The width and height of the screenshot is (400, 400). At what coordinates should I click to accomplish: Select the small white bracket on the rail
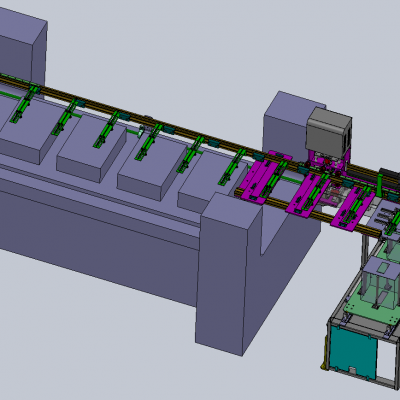point(141,131)
